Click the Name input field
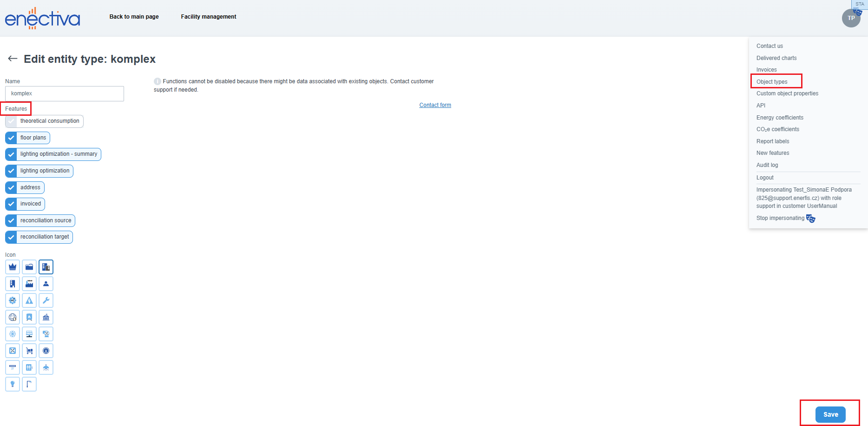The image size is (868, 426). 65,93
